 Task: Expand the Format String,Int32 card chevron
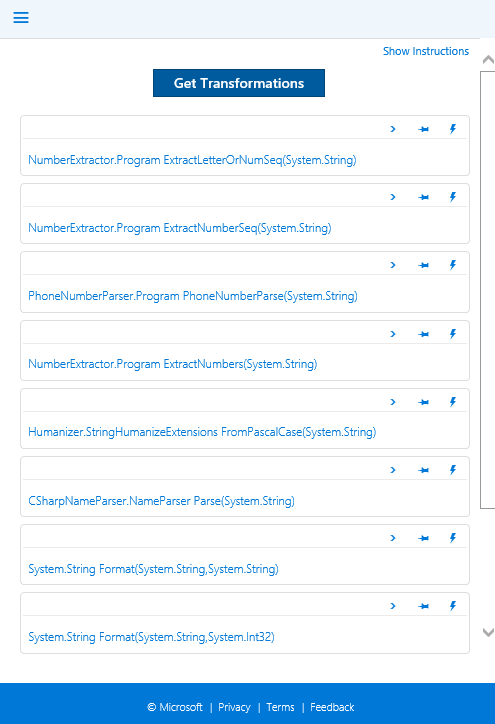[393, 606]
